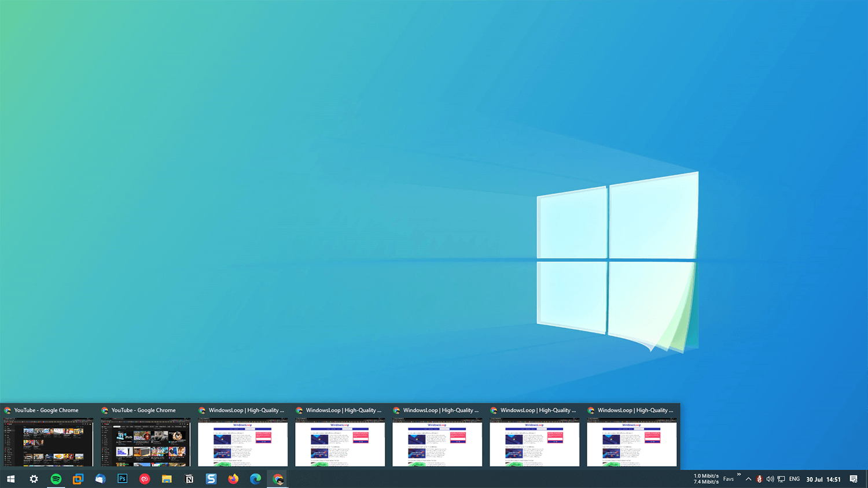Image resolution: width=868 pixels, height=488 pixels.
Task: Select the first WindowsLoop window preview
Action: tap(243, 437)
